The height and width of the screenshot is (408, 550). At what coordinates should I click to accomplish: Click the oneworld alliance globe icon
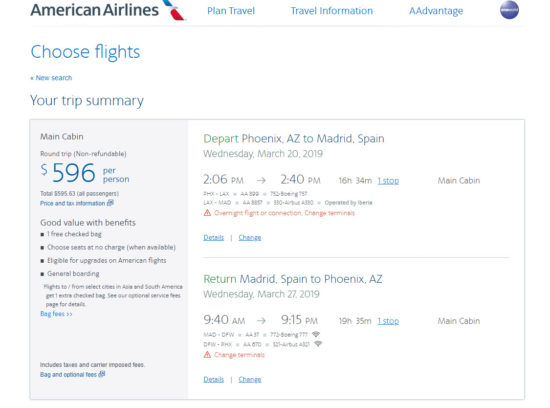[509, 10]
